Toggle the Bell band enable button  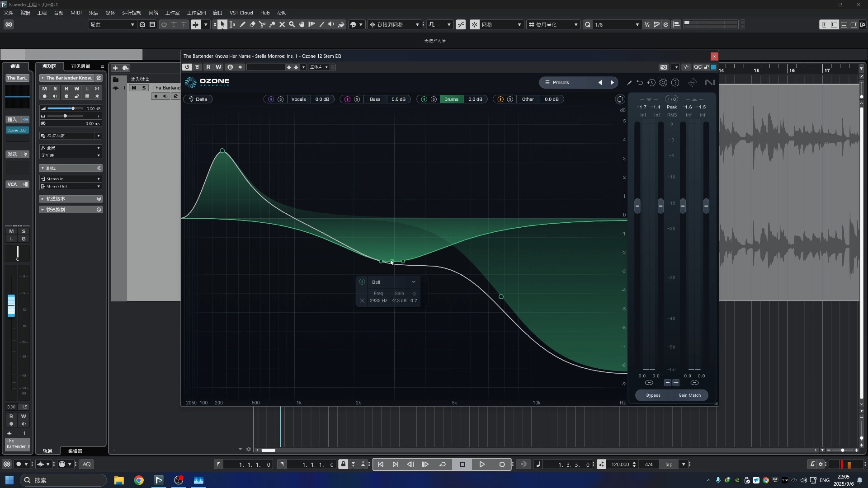tap(362, 282)
